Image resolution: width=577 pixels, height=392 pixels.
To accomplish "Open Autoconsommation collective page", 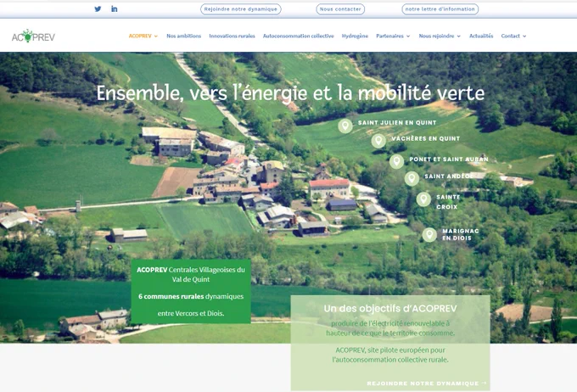I will tap(299, 36).
